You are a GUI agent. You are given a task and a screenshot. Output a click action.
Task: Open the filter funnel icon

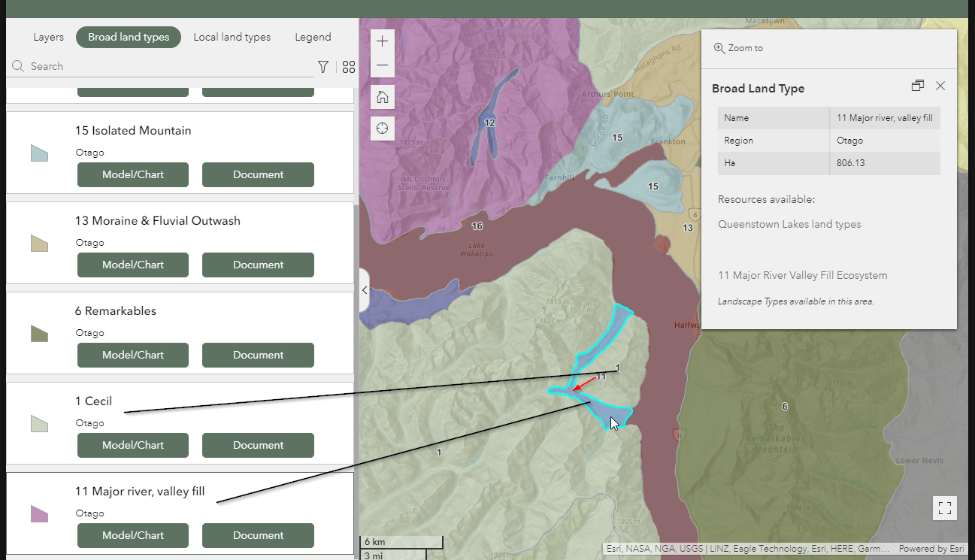323,67
